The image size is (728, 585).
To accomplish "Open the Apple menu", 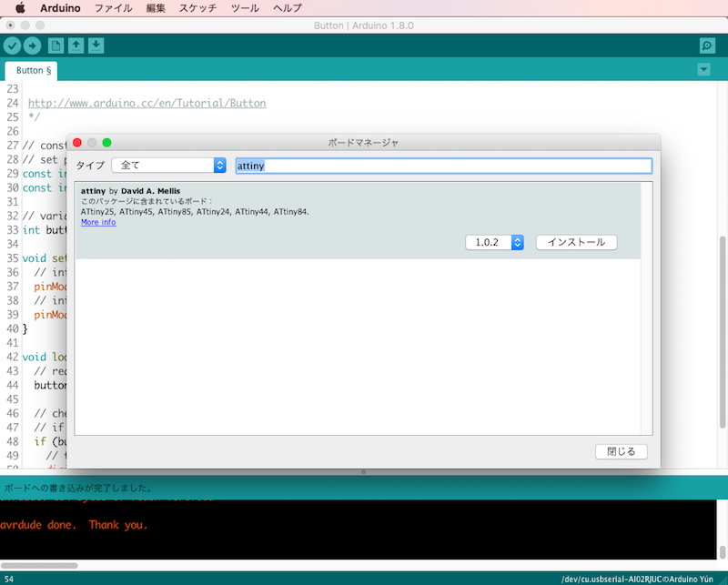I will pos(20,8).
